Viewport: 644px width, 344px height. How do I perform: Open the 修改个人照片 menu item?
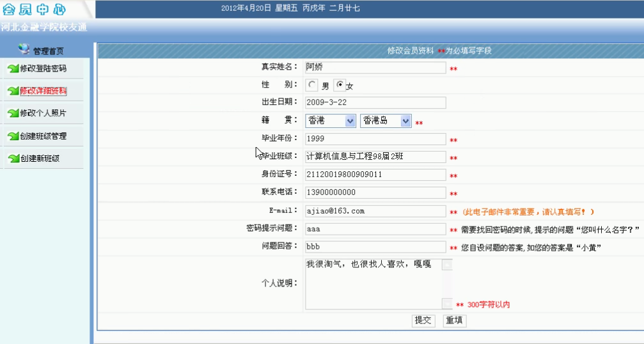[x=43, y=113]
